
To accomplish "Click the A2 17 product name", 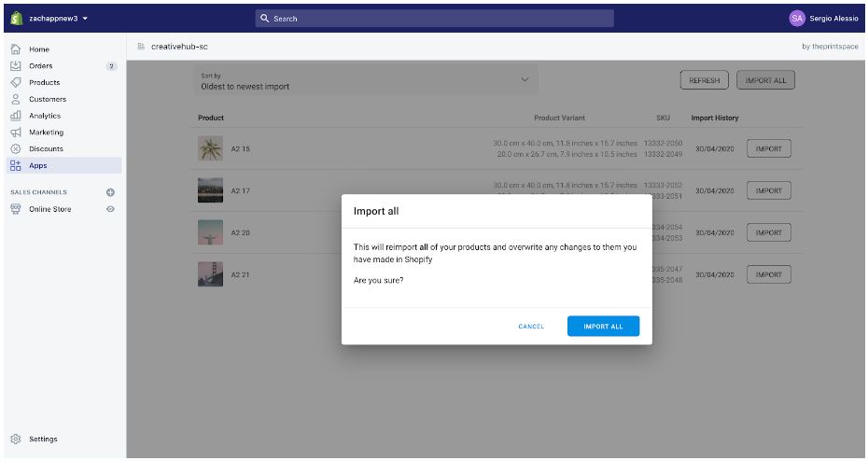I will point(240,191).
